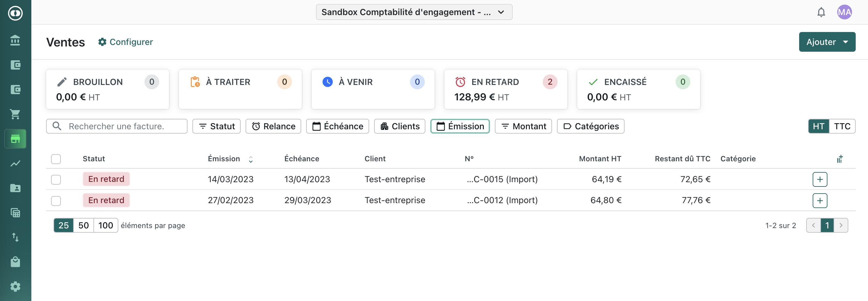Screen dimensions: 868x301
Task: Go to next page arrow
Action: point(841,225)
